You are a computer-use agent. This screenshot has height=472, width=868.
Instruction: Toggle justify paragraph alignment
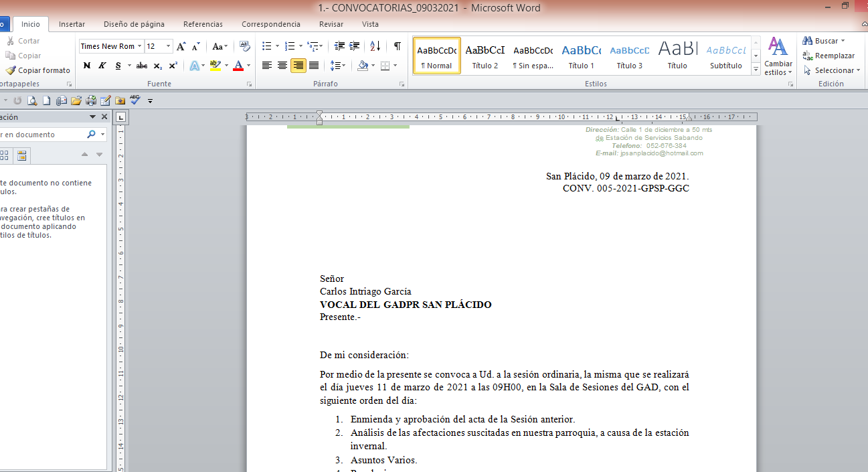[314, 66]
